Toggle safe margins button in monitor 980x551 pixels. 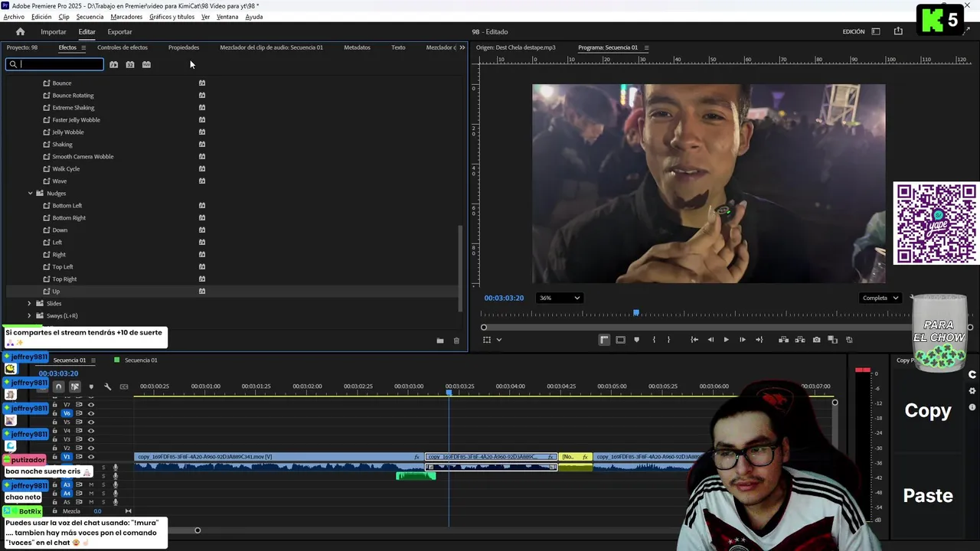pos(620,340)
